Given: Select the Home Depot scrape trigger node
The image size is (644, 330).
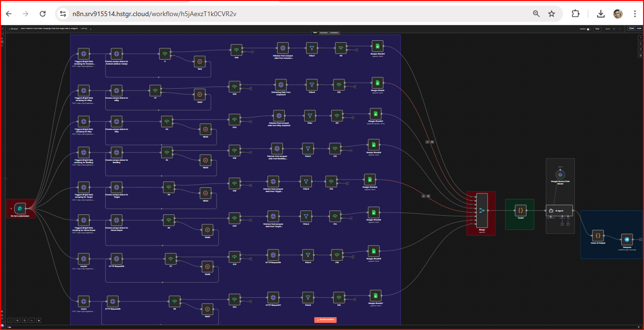Looking at the screenshot, I should pyautogui.click(x=84, y=220).
